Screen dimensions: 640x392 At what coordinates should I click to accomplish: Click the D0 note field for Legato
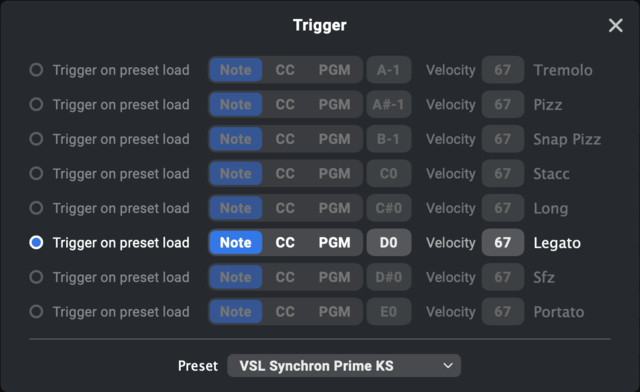coord(389,243)
